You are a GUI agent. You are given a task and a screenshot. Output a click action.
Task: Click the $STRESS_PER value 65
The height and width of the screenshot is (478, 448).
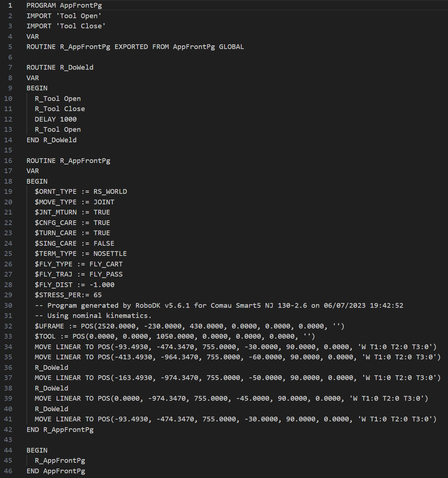(x=98, y=295)
